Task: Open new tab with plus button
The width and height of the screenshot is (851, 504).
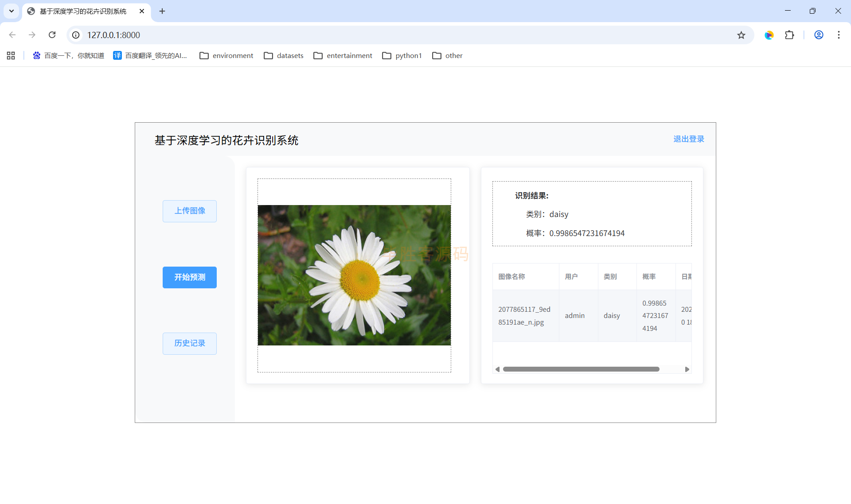Action: click(162, 11)
